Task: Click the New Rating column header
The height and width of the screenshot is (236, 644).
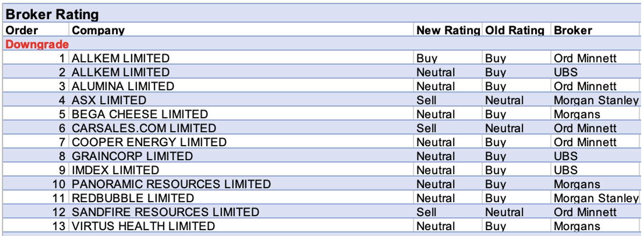Action: point(447,30)
